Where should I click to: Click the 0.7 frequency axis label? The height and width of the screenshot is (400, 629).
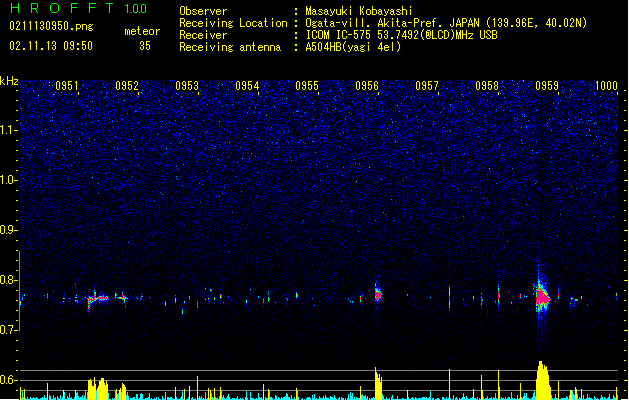click(9, 330)
